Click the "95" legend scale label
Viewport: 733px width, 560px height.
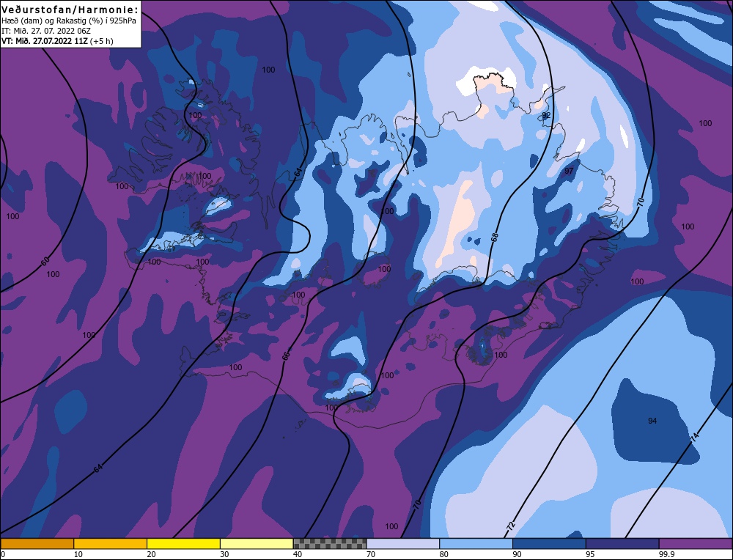(x=590, y=554)
